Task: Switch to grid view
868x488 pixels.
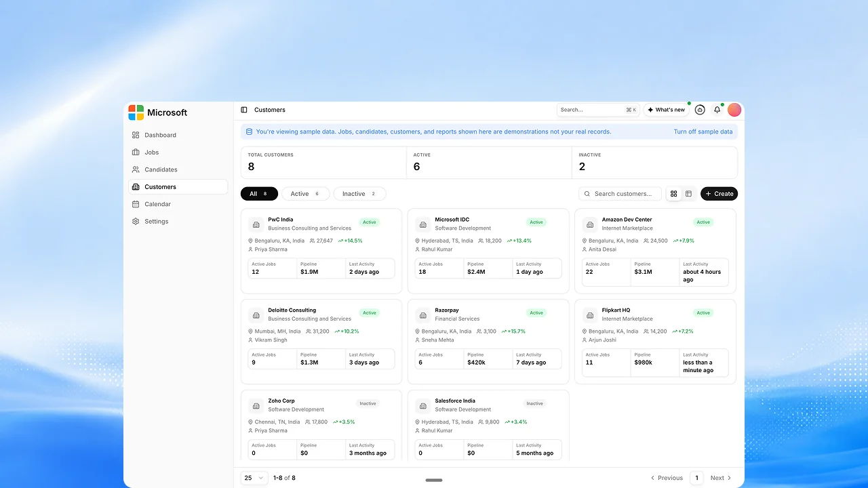Action: [x=673, y=194]
